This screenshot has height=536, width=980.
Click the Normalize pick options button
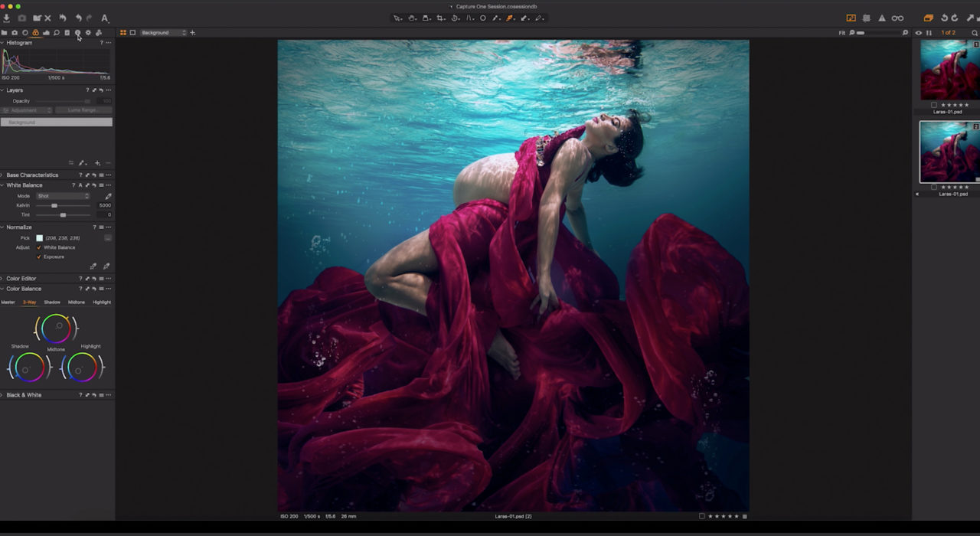(108, 238)
